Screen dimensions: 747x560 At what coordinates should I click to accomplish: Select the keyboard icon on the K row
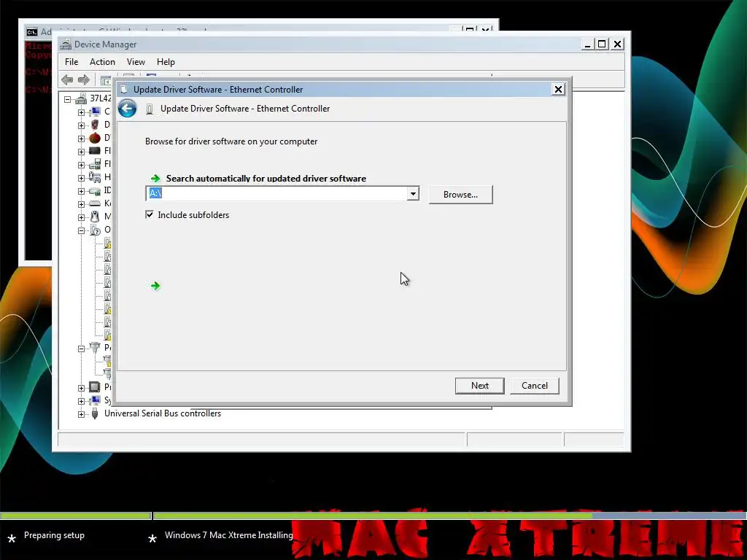[x=95, y=203]
